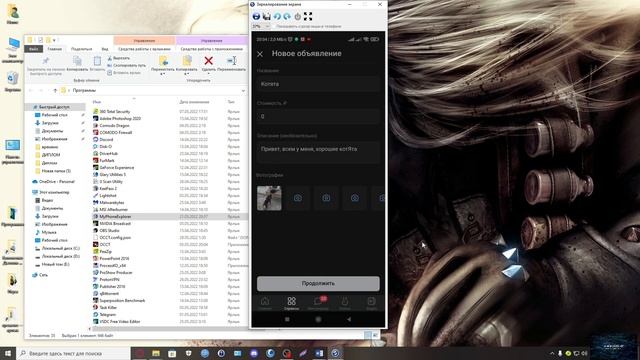The image size is (640, 360).
Task: Open Средства работы с приложениями tab
Action: coord(212,49)
